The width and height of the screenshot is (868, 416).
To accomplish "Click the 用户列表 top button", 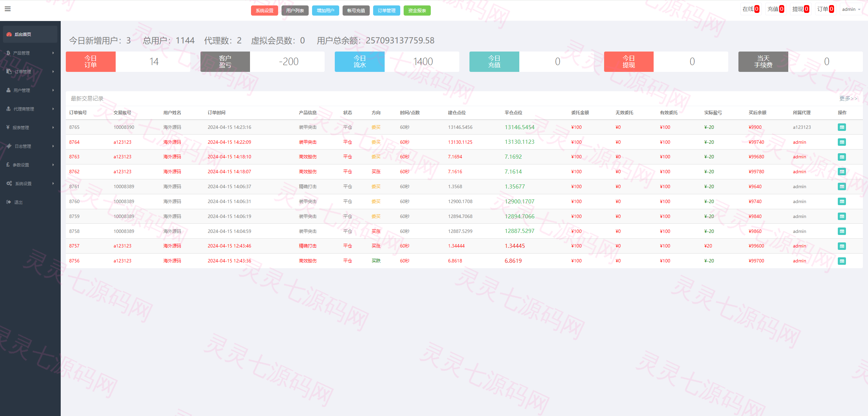I will [x=295, y=11].
